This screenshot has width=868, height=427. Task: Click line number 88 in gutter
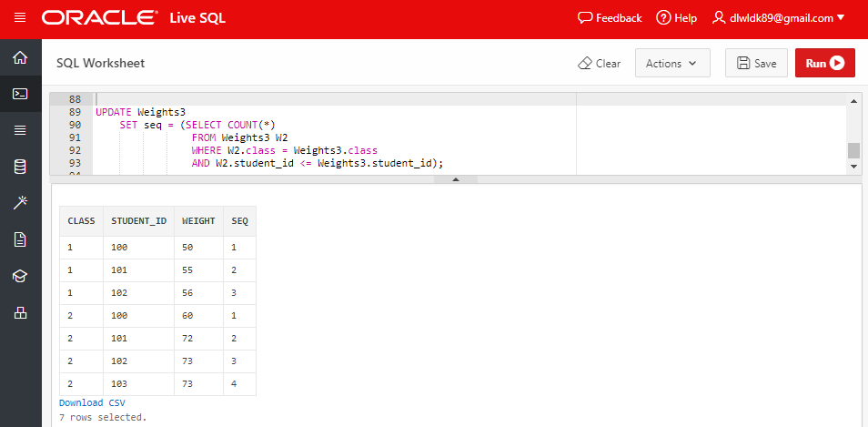[75, 99]
